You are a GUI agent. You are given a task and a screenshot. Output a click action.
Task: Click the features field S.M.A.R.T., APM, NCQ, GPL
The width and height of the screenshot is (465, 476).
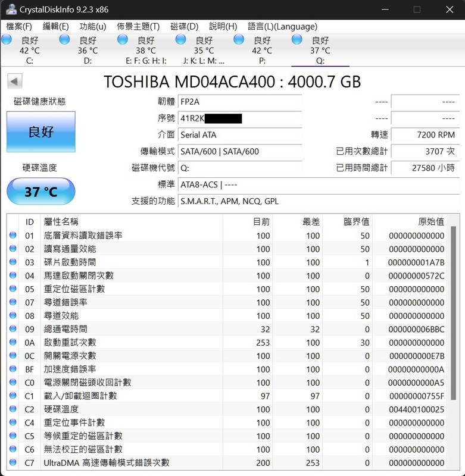319,201
